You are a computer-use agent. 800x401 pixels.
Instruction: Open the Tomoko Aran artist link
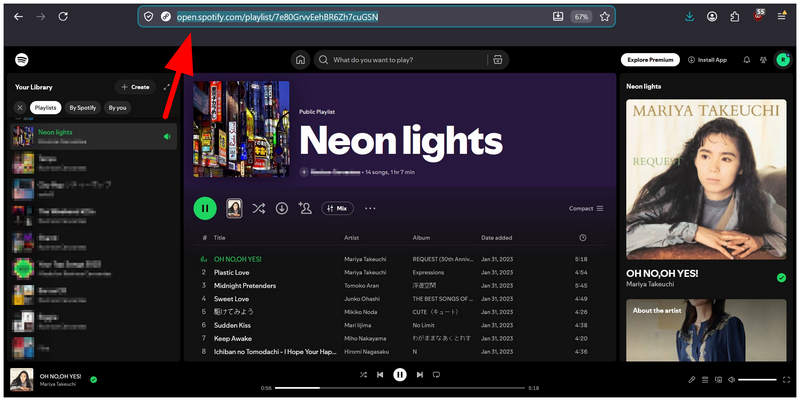pyautogui.click(x=361, y=286)
